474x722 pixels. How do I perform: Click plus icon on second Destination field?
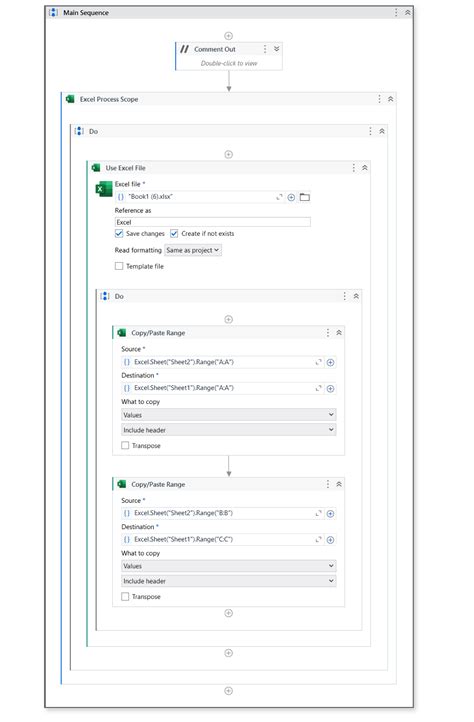(x=330, y=540)
